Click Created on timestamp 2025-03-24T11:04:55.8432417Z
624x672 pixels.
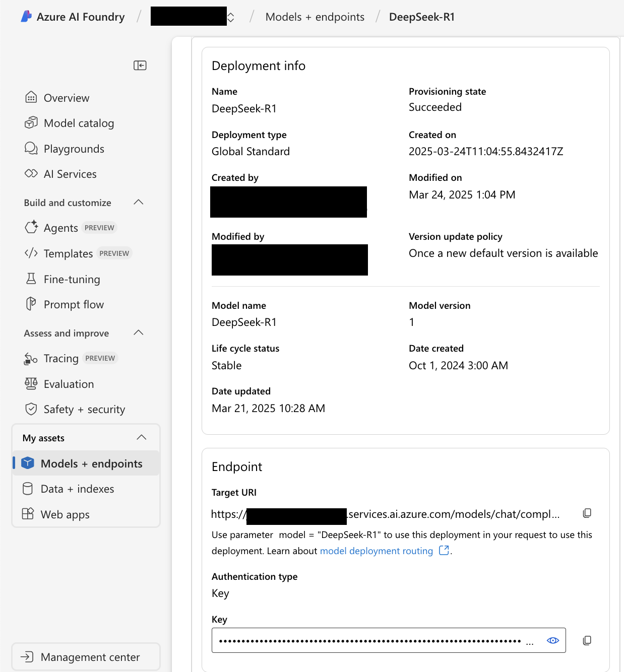pyautogui.click(x=486, y=151)
